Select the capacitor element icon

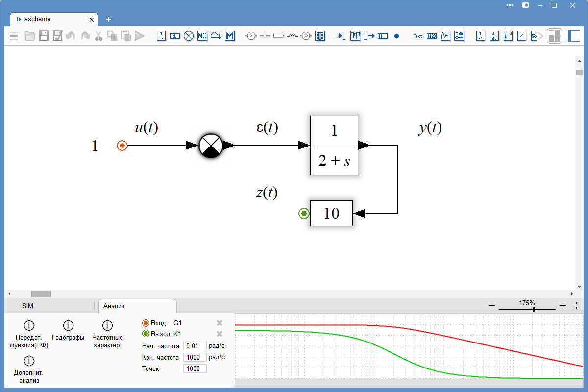265,36
